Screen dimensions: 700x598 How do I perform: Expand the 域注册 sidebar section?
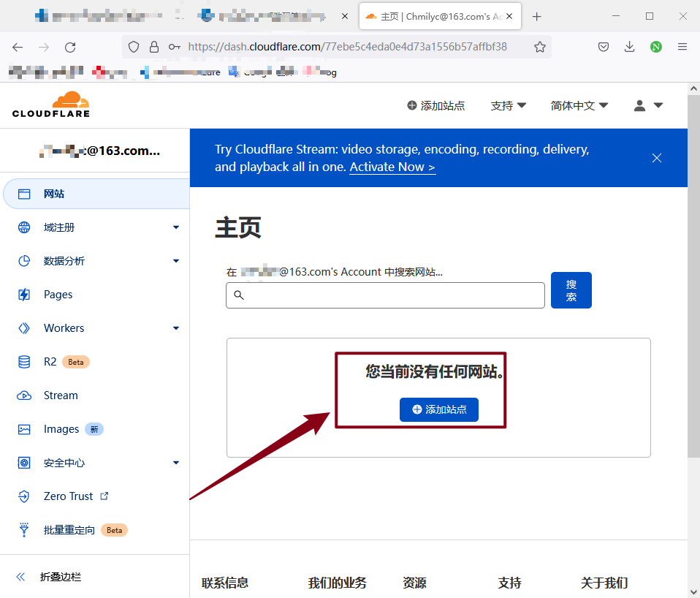tap(175, 227)
